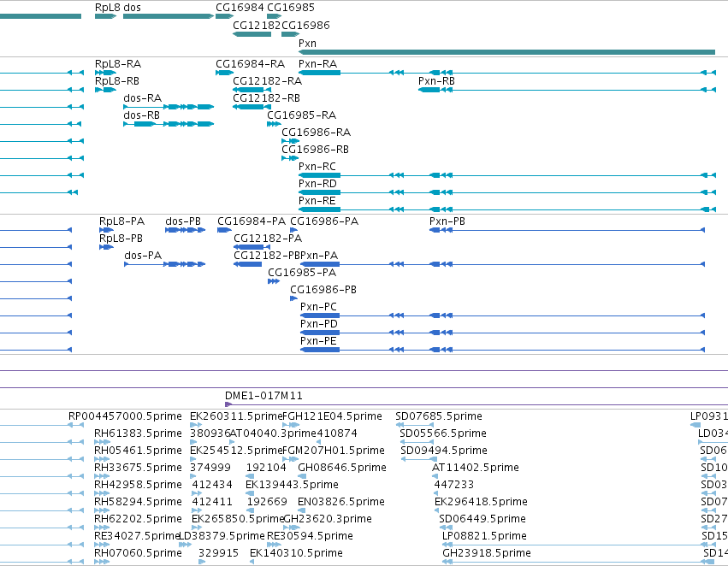
Task: Select the RpL8-RB transcript label
Action: [117, 81]
